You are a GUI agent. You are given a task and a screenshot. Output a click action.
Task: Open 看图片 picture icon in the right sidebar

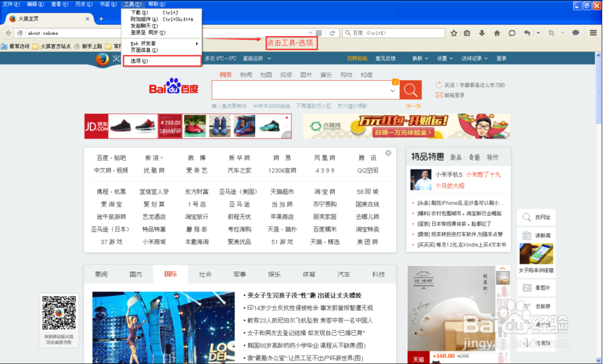tap(526, 288)
